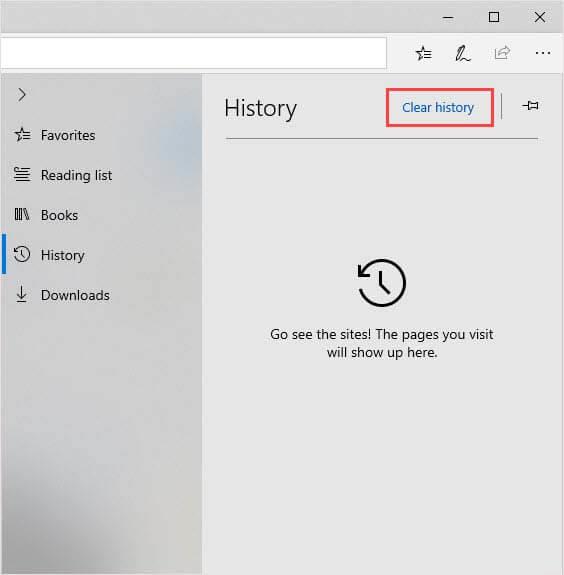The width and height of the screenshot is (564, 575).
Task: Open the Settings and more ellipsis menu
Action: click(543, 53)
